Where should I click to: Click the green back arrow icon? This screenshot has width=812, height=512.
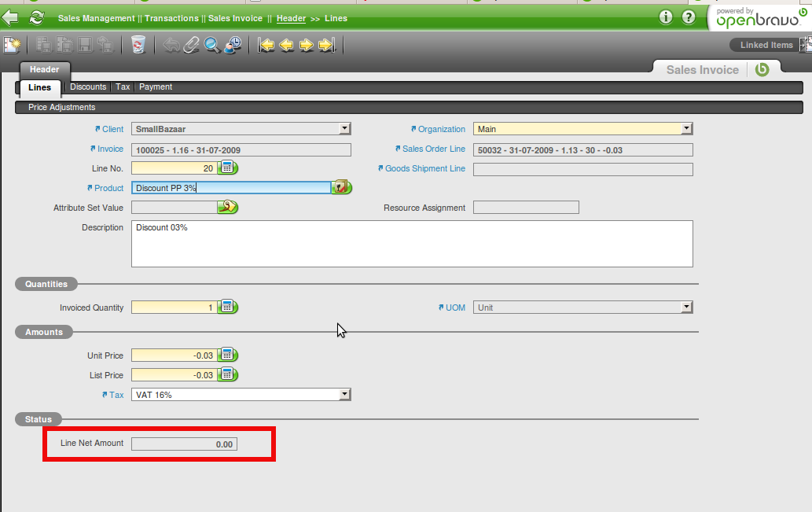(11, 17)
